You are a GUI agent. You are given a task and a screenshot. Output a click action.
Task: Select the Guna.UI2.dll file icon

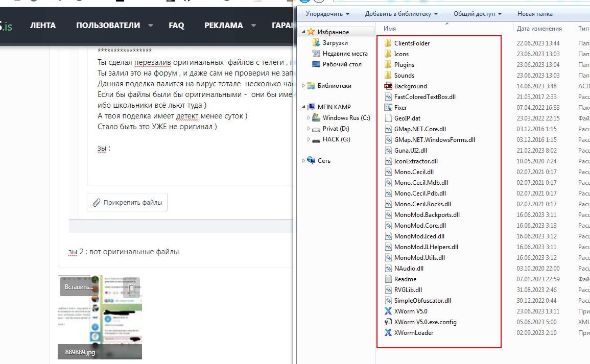click(x=388, y=150)
